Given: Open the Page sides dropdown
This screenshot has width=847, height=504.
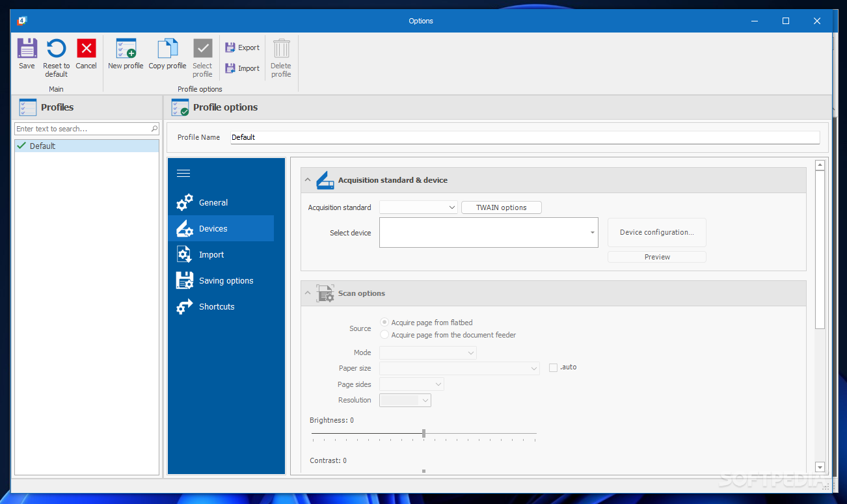Looking at the screenshot, I should click(x=438, y=384).
